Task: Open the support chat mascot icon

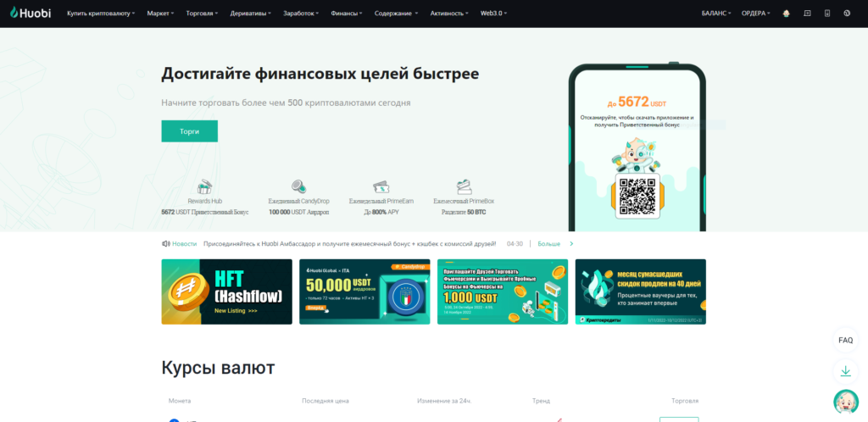Action: point(845,402)
